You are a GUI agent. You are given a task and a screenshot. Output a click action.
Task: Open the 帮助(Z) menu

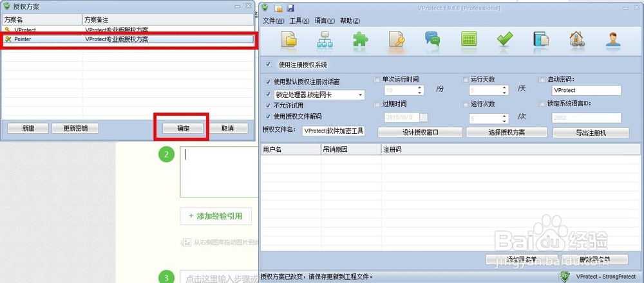click(350, 21)
